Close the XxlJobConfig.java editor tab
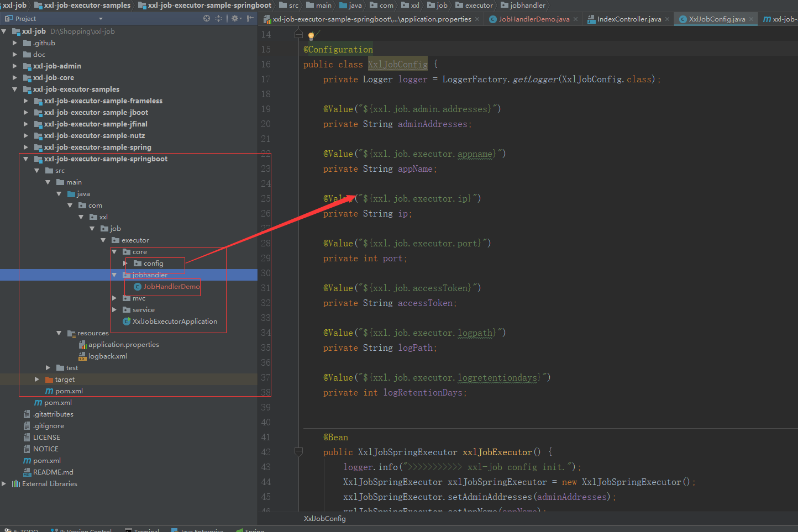This screenshot has height=532, width=798. (752, 19)
